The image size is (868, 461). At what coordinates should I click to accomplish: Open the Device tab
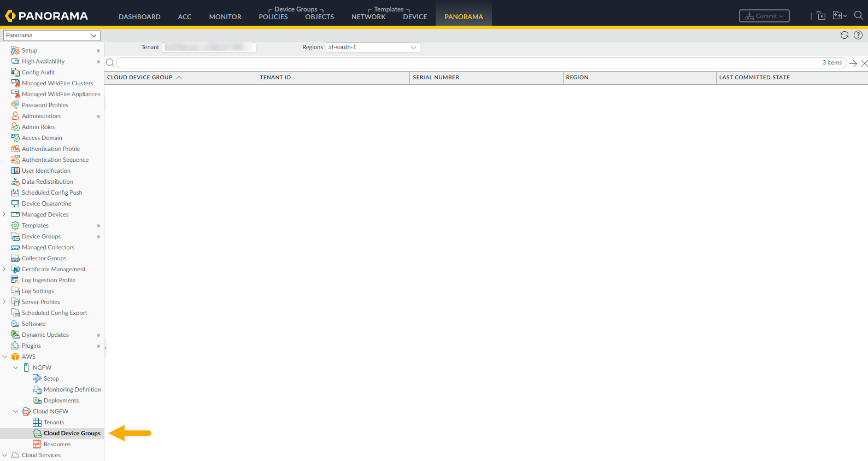tap(415, 17)
